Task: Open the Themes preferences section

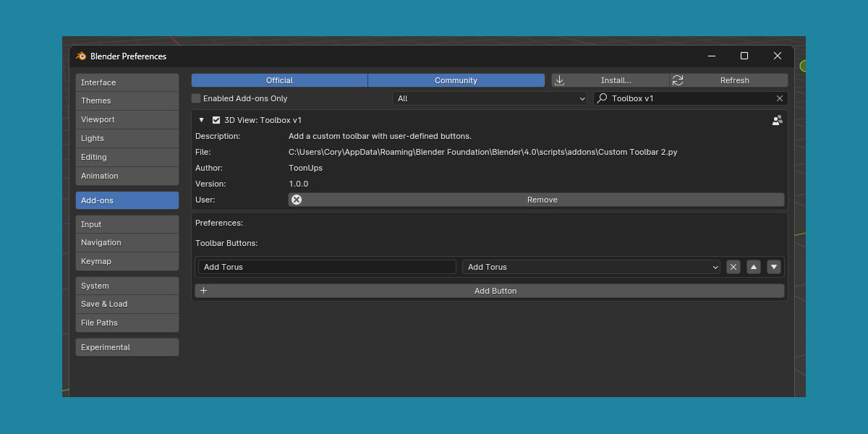Action: coord(127,101)
